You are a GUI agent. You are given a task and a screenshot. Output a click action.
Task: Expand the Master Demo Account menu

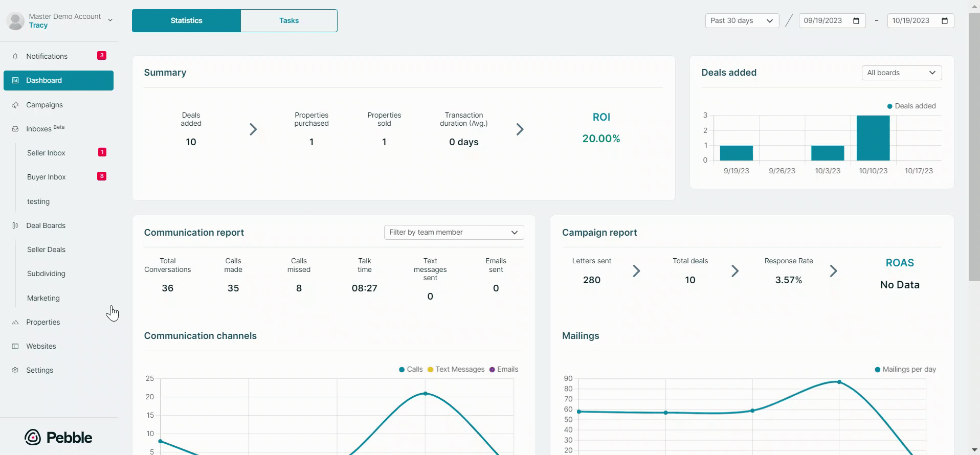(110, 20)
